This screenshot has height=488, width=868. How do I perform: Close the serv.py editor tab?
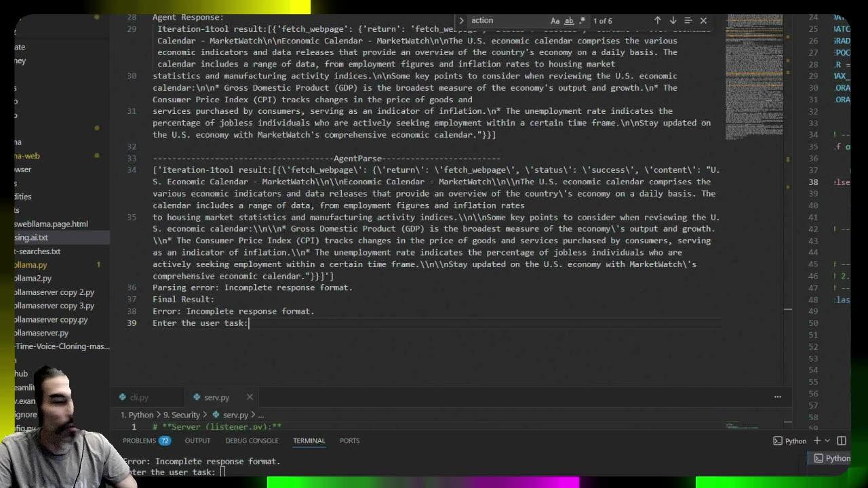(250, 397)
